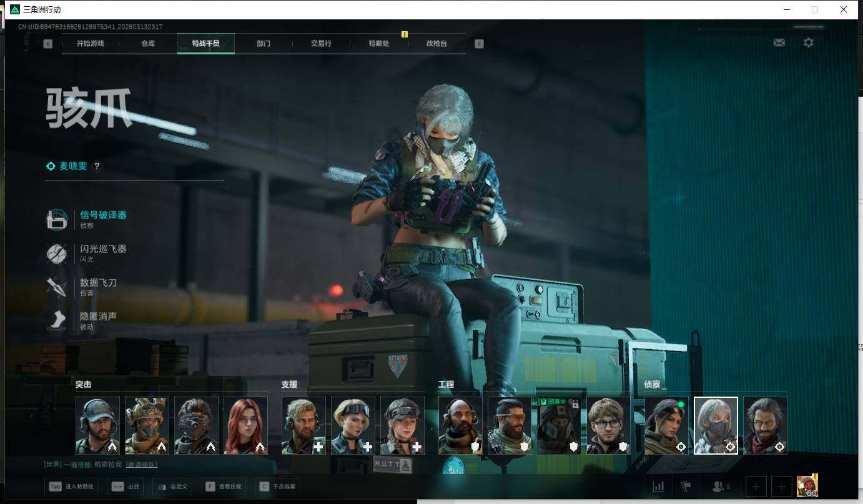Click the CN UID text at top
Screen dimensions: 863x504
pos(90,27)
